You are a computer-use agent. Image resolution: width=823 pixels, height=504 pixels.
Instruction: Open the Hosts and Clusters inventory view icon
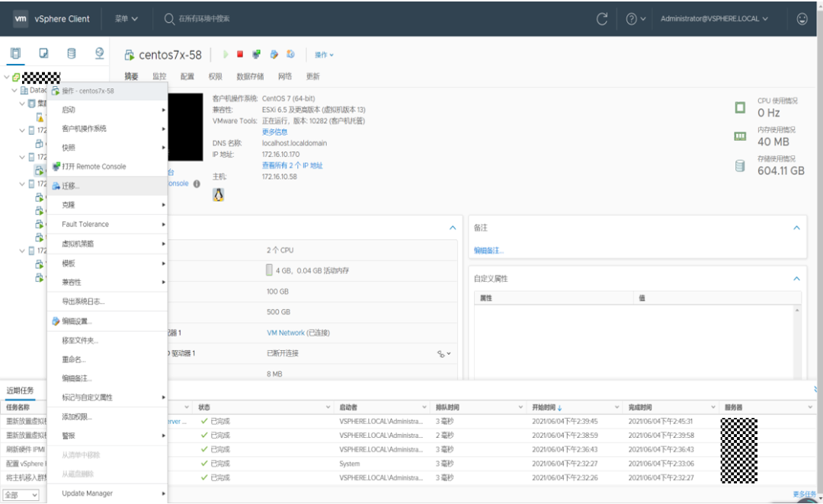coord(16,53)
